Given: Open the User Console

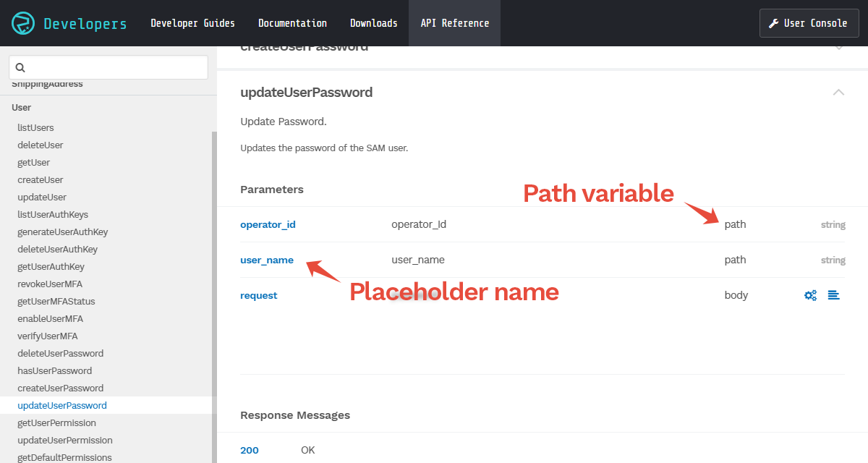Looking at the screenshot, I should tap(809, 22).
